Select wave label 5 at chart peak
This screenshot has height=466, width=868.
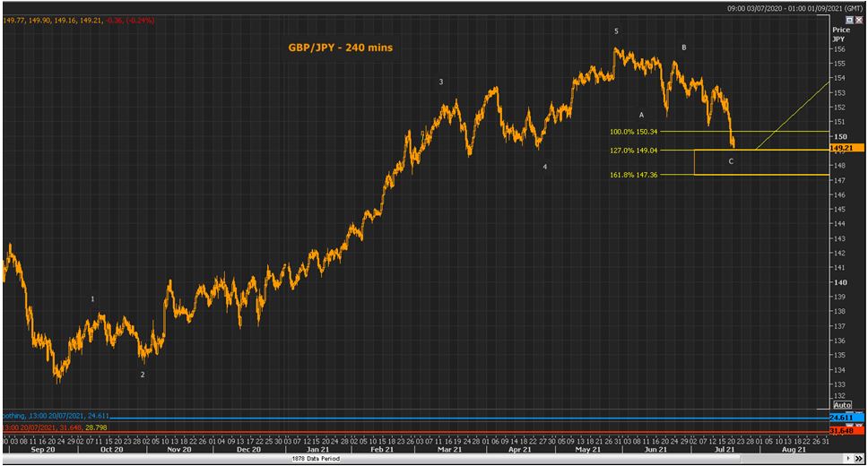tap(616, 31)
